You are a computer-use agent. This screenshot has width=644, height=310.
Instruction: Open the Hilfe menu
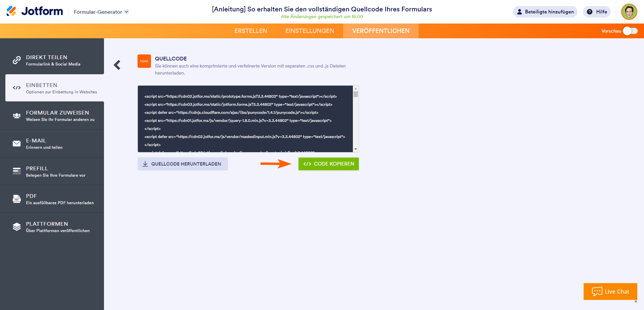(x=597, y=12)
